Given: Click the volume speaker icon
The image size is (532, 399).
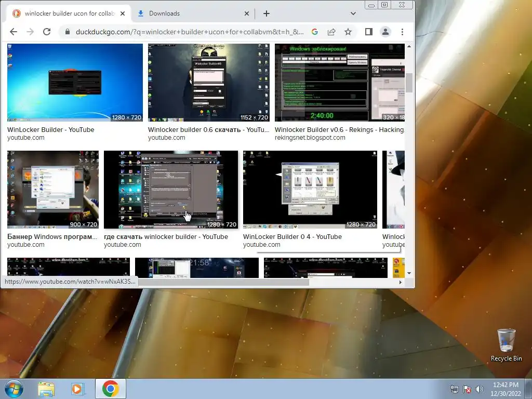Looking at the screenshot, I should 479,390.
